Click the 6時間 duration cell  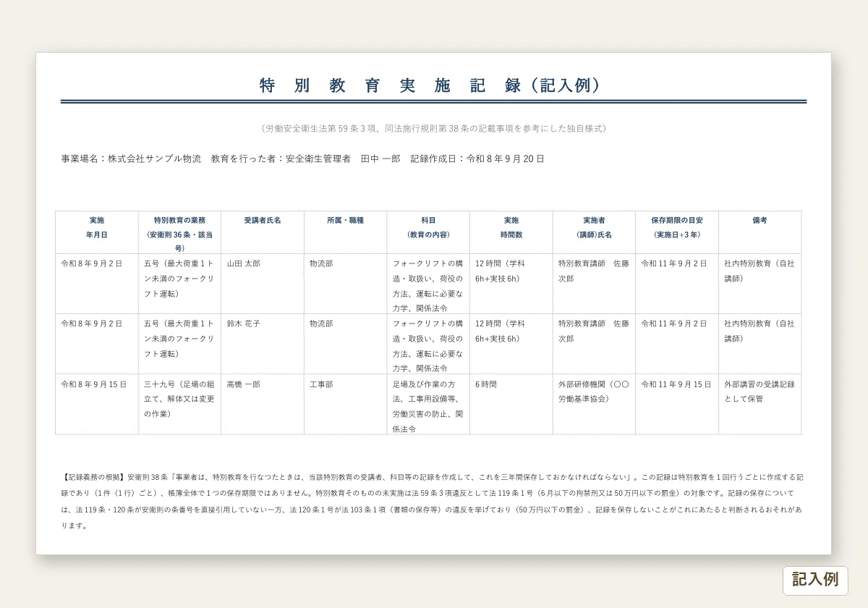(x=511, y=404)
